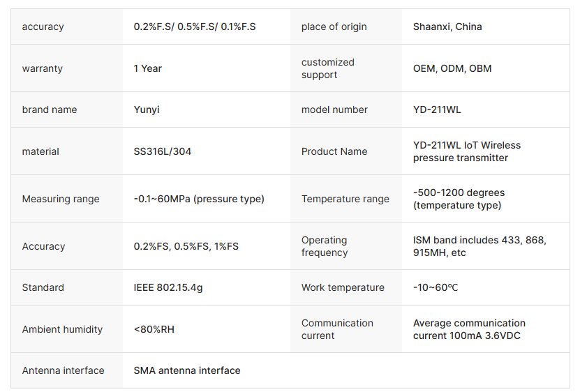Select the '0.2%F.S/ 0.5%F.S/ 0.1%F.S' value
Viewport: 580px width, 392px height.
tap(195, 27)
